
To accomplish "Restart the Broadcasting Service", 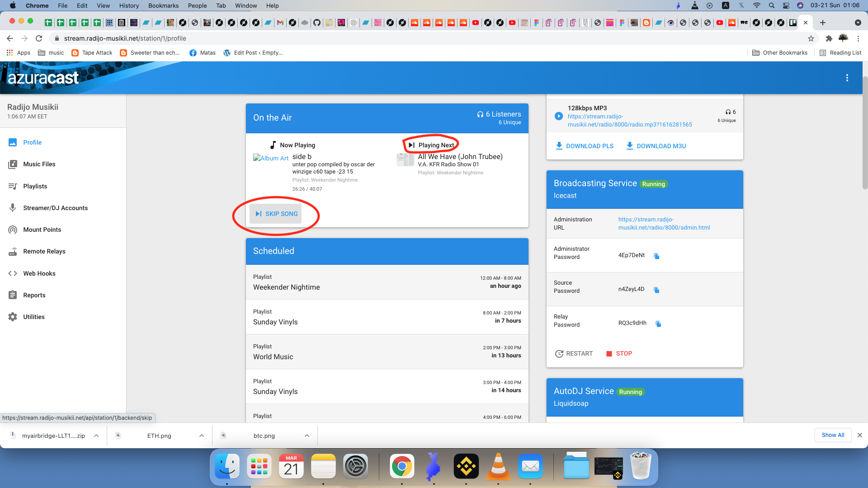I will click(x=574, y=353).
